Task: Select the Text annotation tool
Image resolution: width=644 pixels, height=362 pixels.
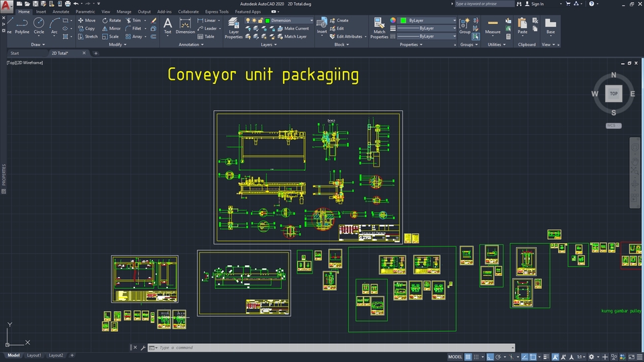Action: pos(168,26)
